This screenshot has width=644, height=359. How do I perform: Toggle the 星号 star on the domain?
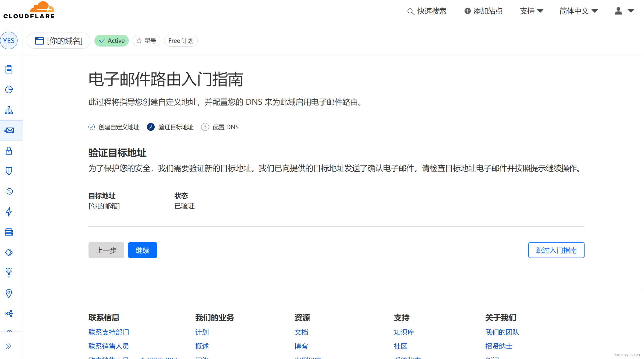[146, 41]
